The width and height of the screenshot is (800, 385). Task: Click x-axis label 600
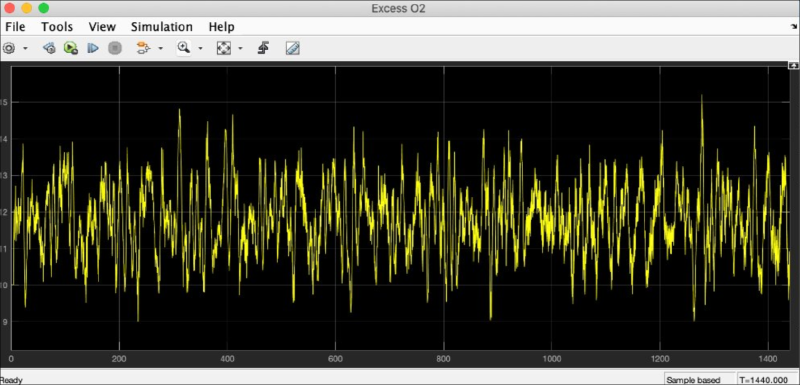tap(335, 358)
